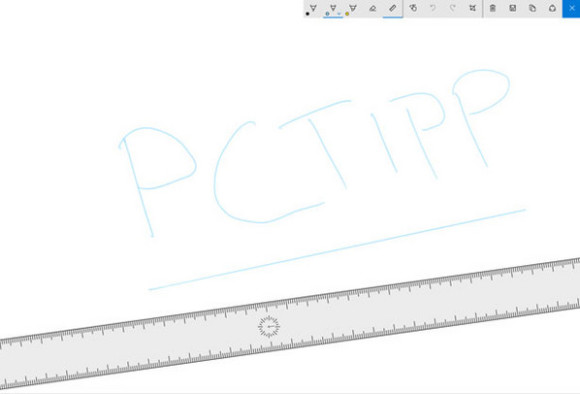
Task: Choose the eraser tool
Action: (372, 8)
